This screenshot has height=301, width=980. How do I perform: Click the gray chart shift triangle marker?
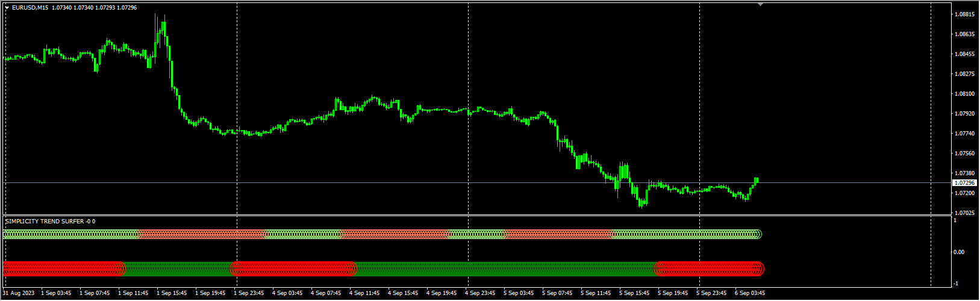point(761,5)
